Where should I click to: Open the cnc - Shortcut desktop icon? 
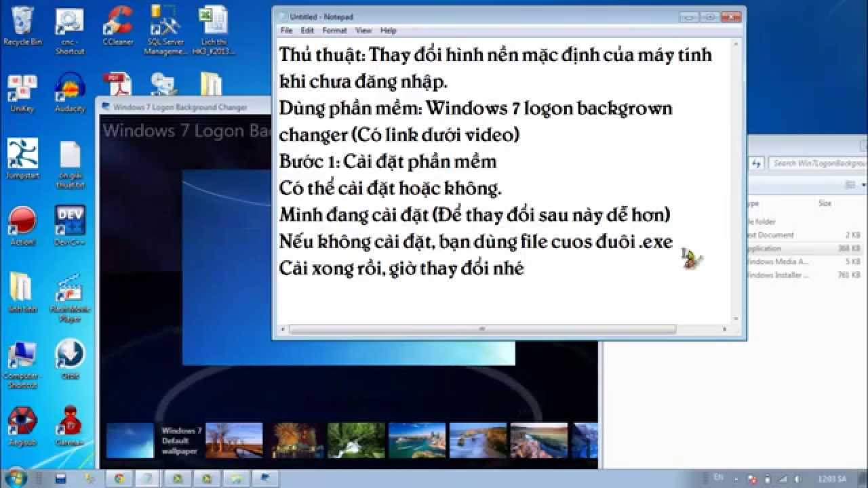[x=69, y=30]
